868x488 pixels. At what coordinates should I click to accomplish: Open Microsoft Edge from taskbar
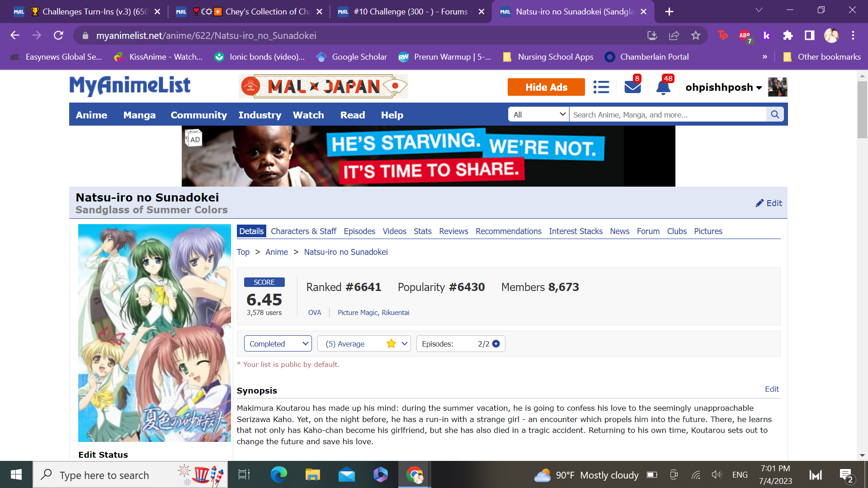279,474
